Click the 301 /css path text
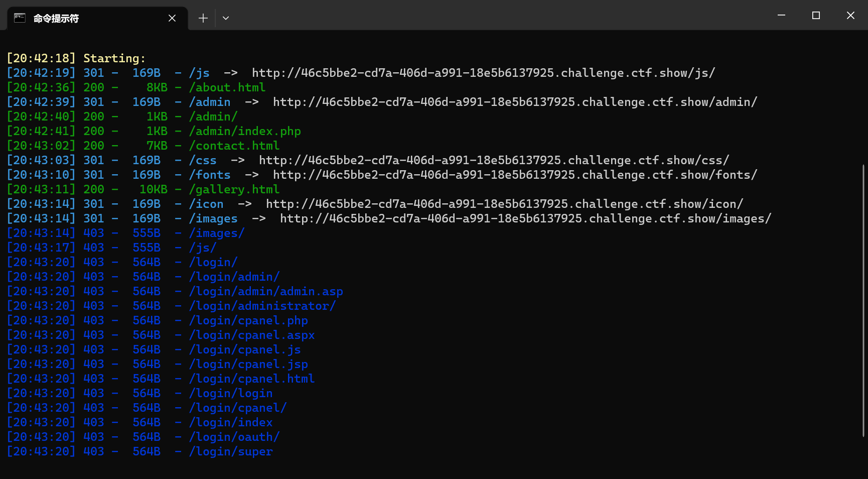The width and height of the screenshot is (868, 479). pos(203,160)
